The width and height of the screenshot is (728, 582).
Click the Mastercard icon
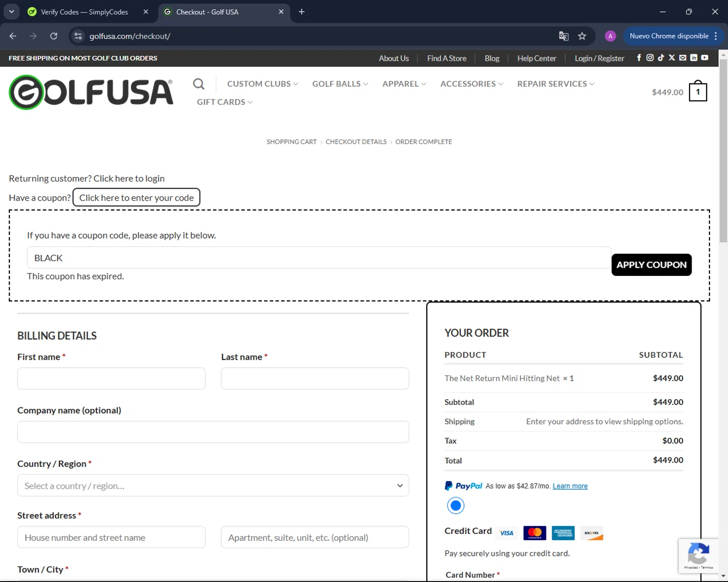(x=535, y=533)
